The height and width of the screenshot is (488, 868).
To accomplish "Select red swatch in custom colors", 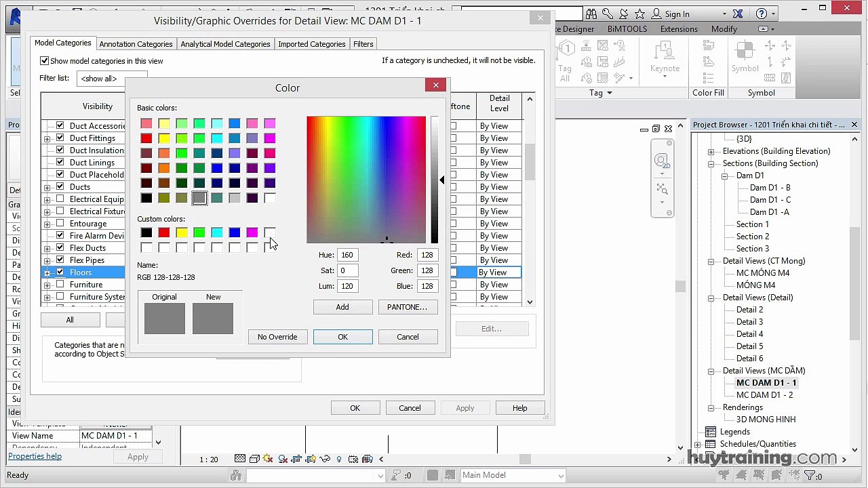I will [x=164, y=232].
